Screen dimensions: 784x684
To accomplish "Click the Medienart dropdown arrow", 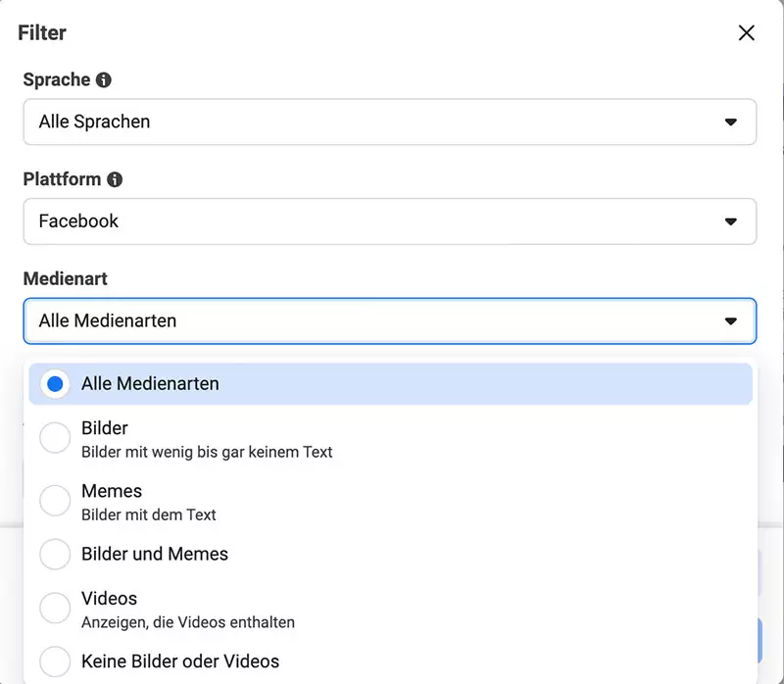I will 730,321.
